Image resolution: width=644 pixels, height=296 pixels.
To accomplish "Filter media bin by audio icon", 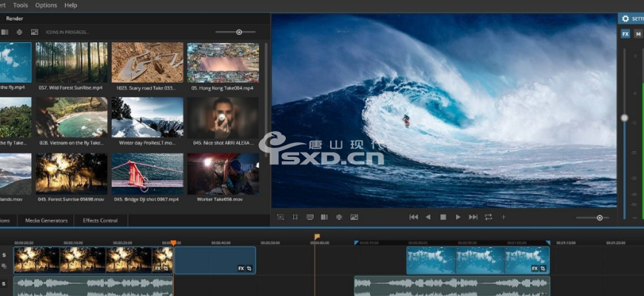I will pos(19,32).
